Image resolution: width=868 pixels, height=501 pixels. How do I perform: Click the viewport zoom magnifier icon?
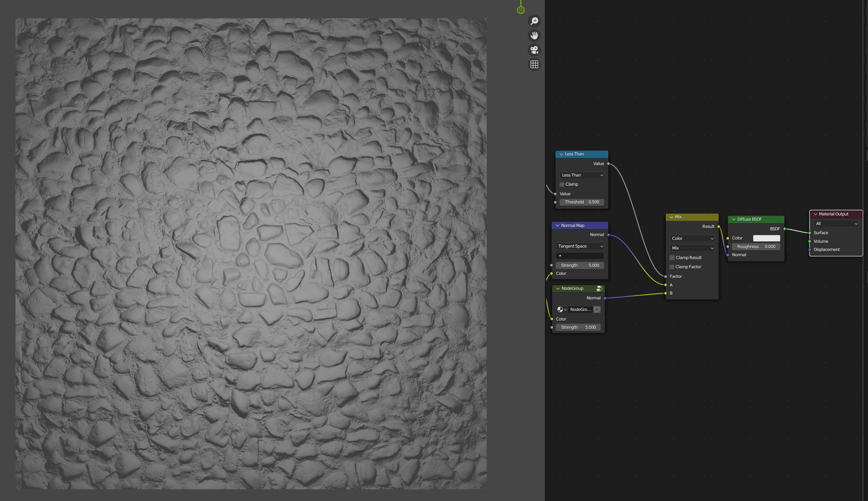[x=534, y=21]
